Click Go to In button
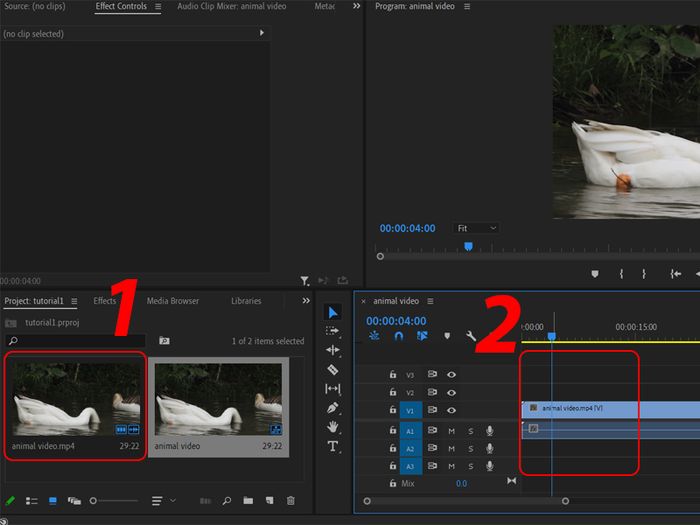 pos(675,274)
